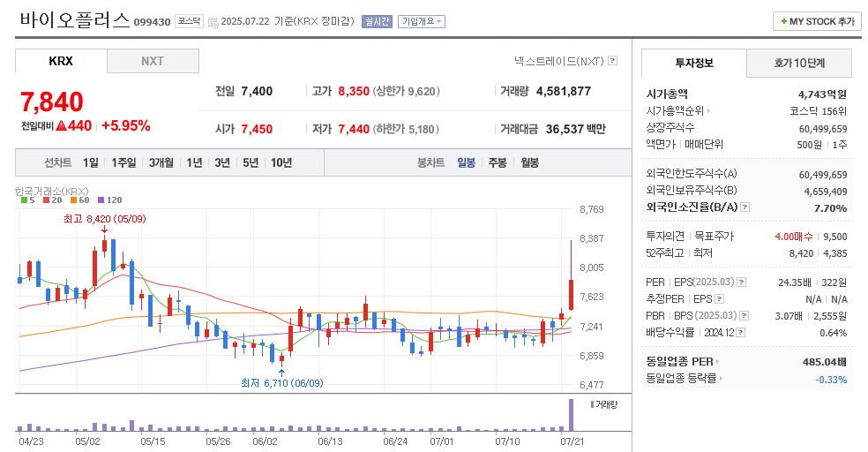Open 넥스트레이드(NXT) link
868x452 pixels.
559,61
